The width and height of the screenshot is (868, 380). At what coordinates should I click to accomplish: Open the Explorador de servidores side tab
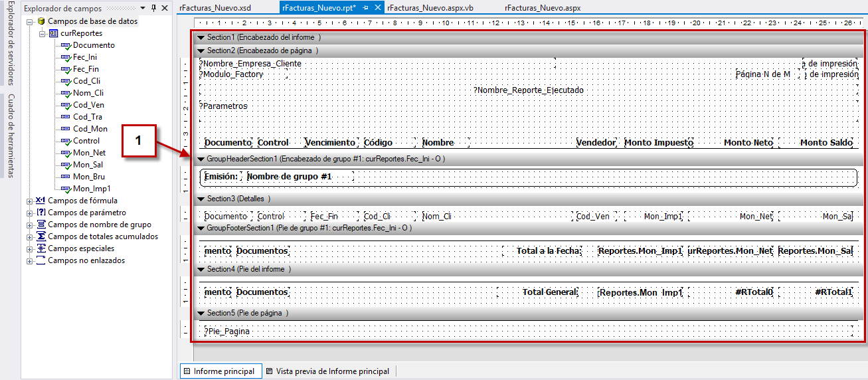point(9,43)
